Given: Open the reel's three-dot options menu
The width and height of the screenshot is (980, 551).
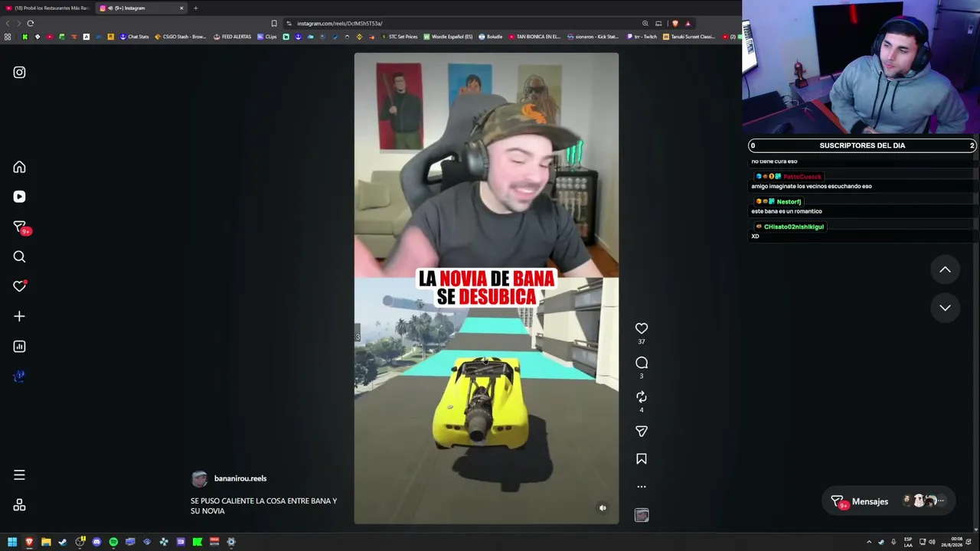Looking at the screenshot, I should (x=642, y=487).
